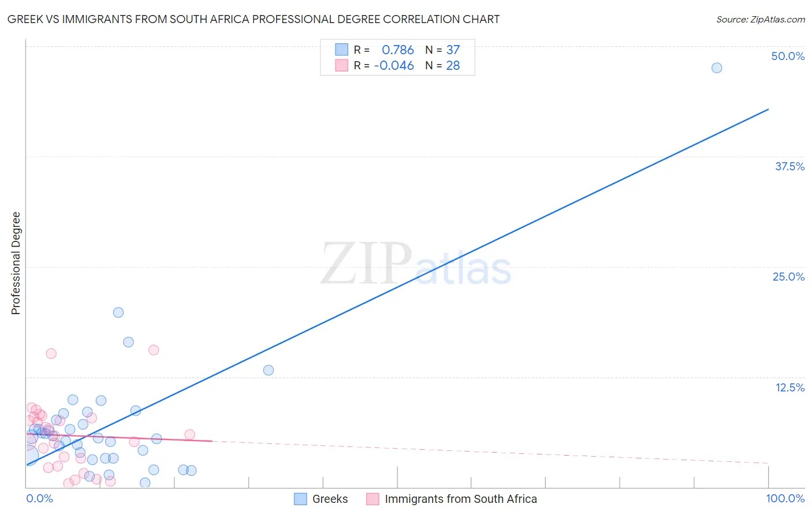
Task: Click the blue outlier point near 50%
Action: coord(717,68)
